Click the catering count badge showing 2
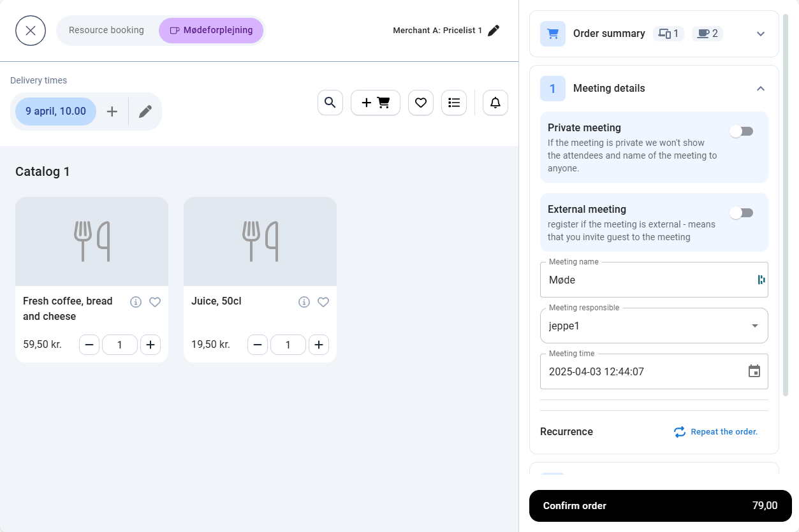Screen dimensions: 799x532 [707, 34]
